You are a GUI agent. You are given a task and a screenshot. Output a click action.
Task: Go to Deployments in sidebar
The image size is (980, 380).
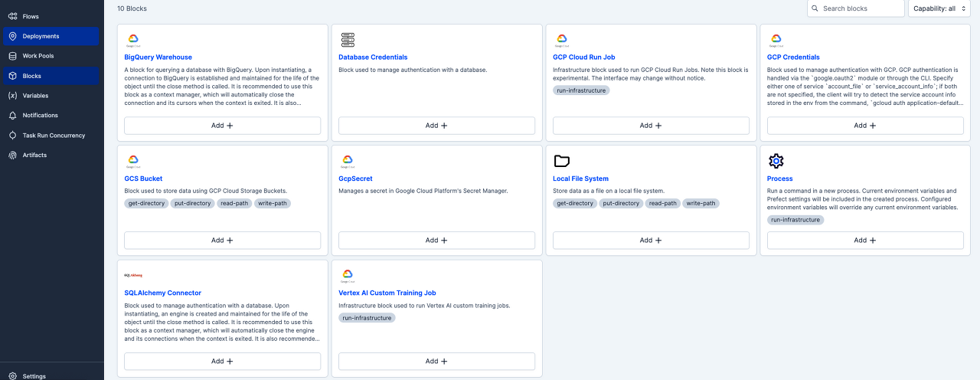(50, 36)
